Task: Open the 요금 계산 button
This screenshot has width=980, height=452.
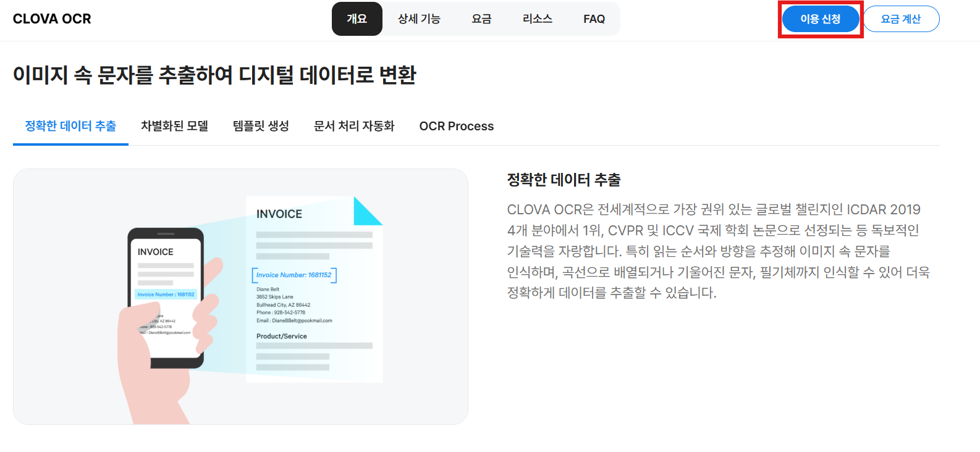Action: pyautogui.click(x=901, y=19)
